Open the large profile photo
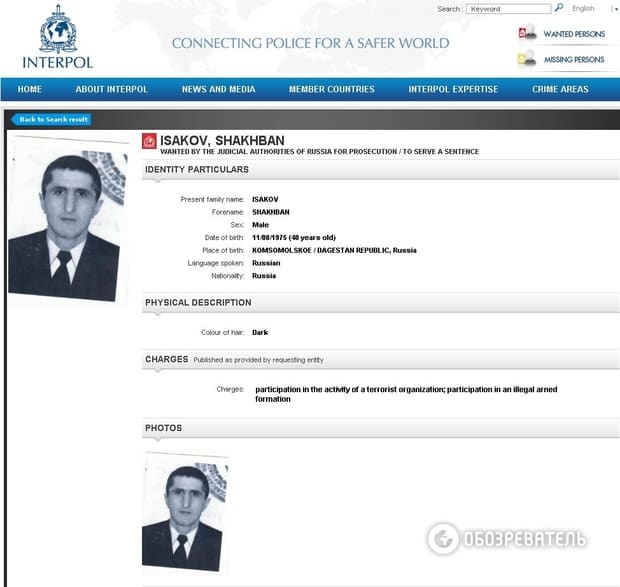 68,220
